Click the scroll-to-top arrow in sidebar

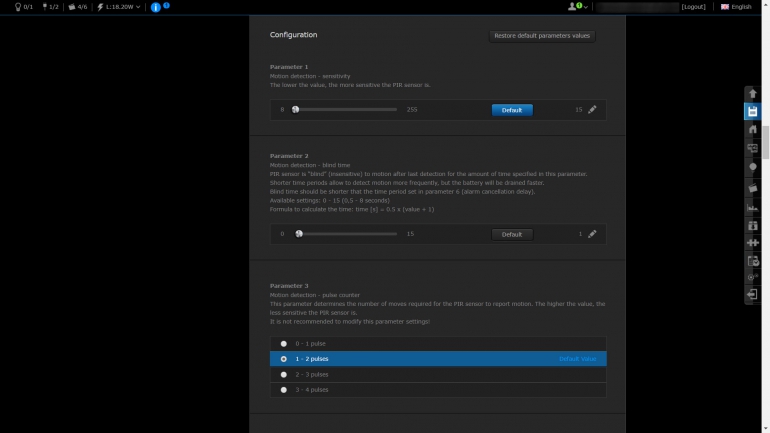[752, 93]
